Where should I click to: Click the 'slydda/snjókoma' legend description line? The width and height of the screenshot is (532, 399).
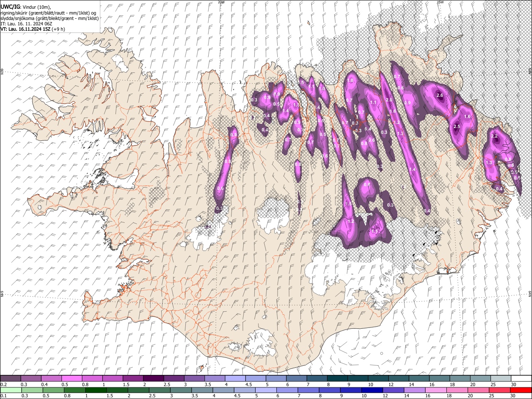(49, 18)
